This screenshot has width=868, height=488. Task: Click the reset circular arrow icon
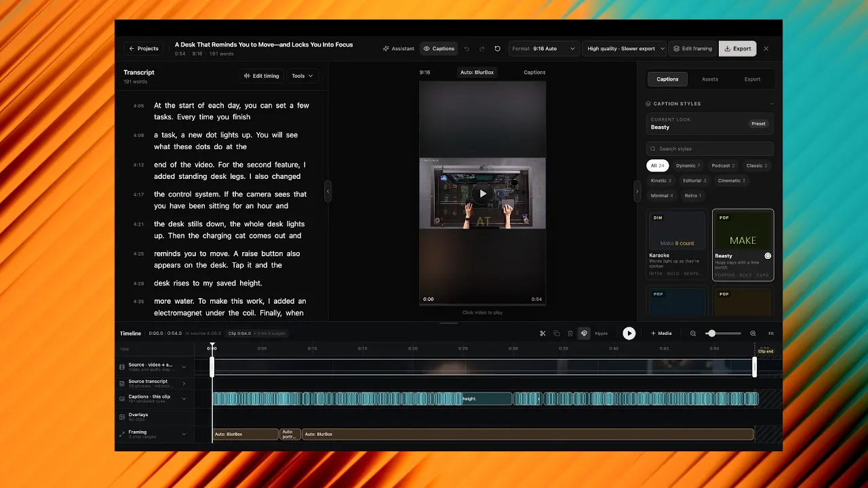point(497,49)
